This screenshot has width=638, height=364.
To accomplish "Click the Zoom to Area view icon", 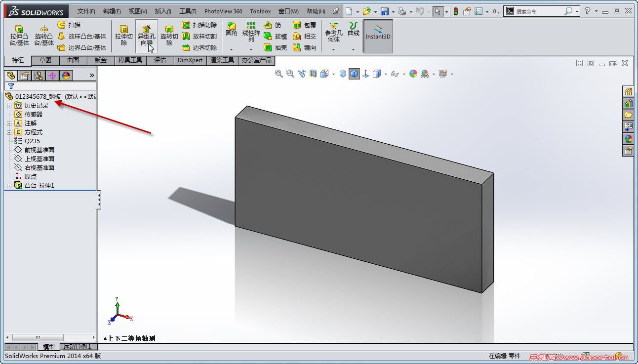I will tap(290, 74).
